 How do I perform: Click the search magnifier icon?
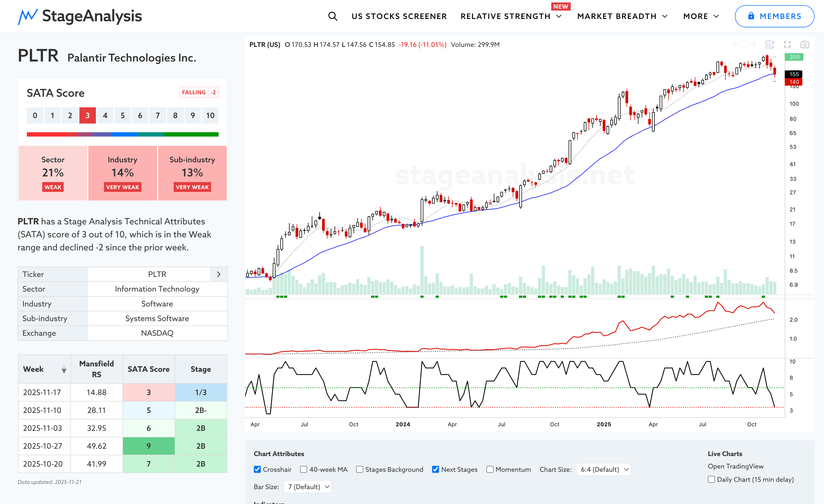point(332,16)
